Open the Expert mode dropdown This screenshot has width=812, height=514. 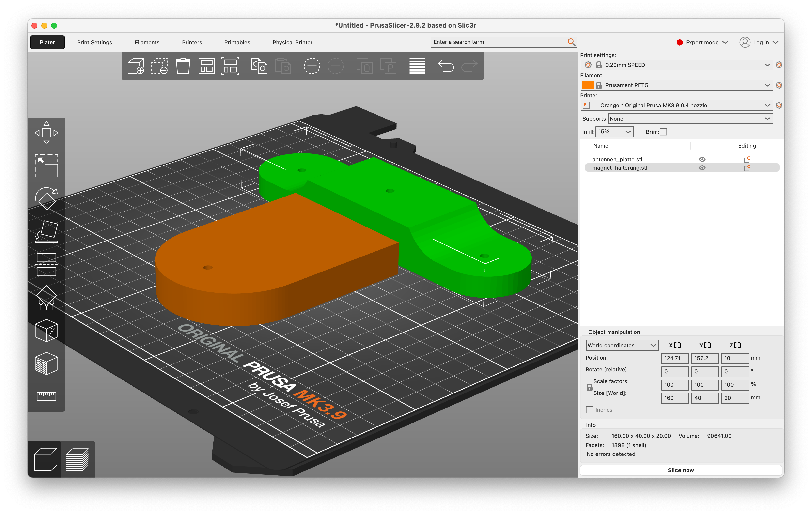click(702, 42)
